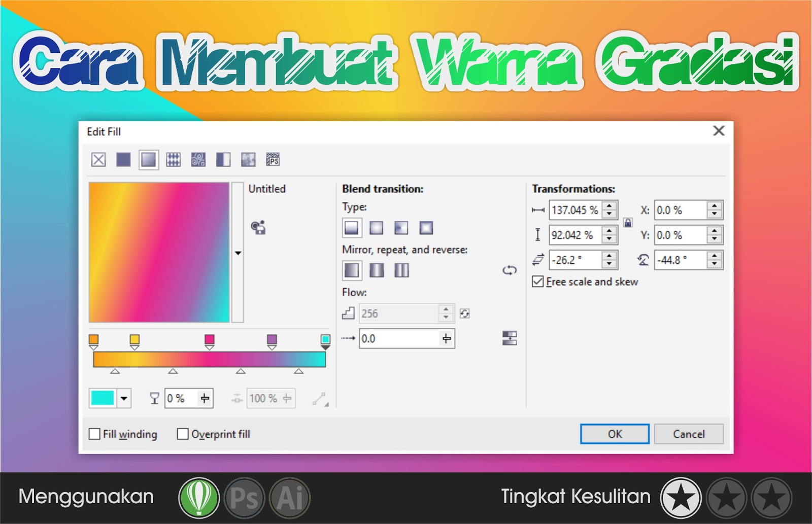Select the PostScript fill icon
Viewport: 812px width, 524px height.
[273, 160]
